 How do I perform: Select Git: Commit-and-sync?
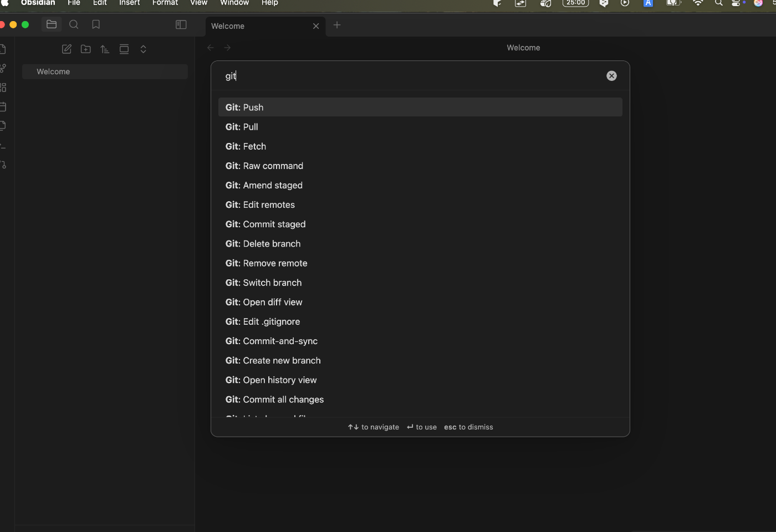click(x=420, y=341)
